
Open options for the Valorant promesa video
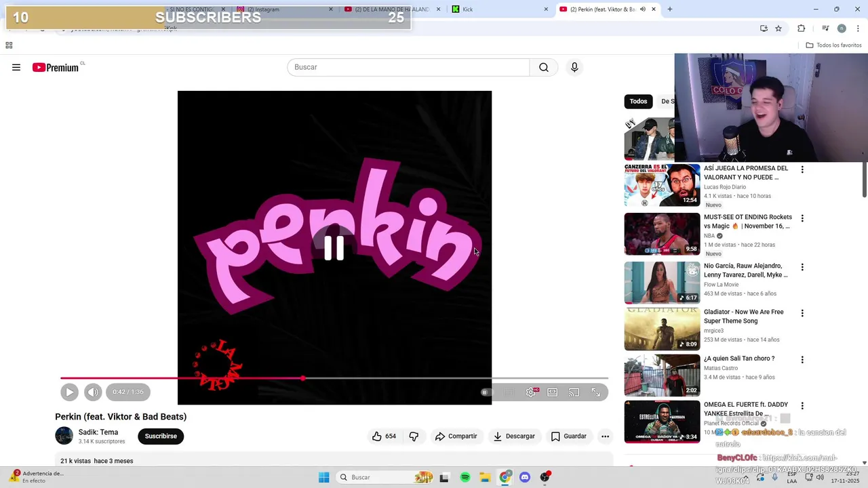click(802, 169)
